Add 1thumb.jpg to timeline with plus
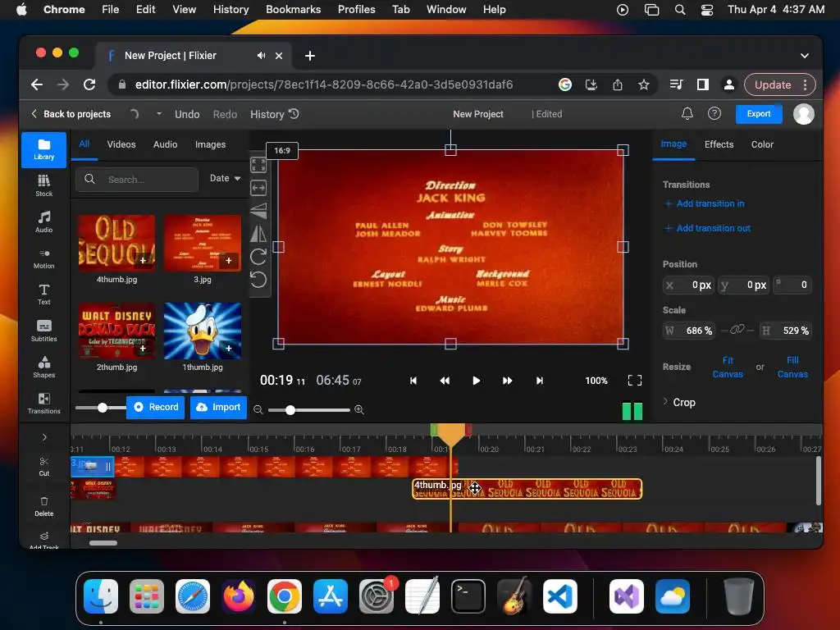The width and height of the screenshot is (840, 630). (229, 348)
